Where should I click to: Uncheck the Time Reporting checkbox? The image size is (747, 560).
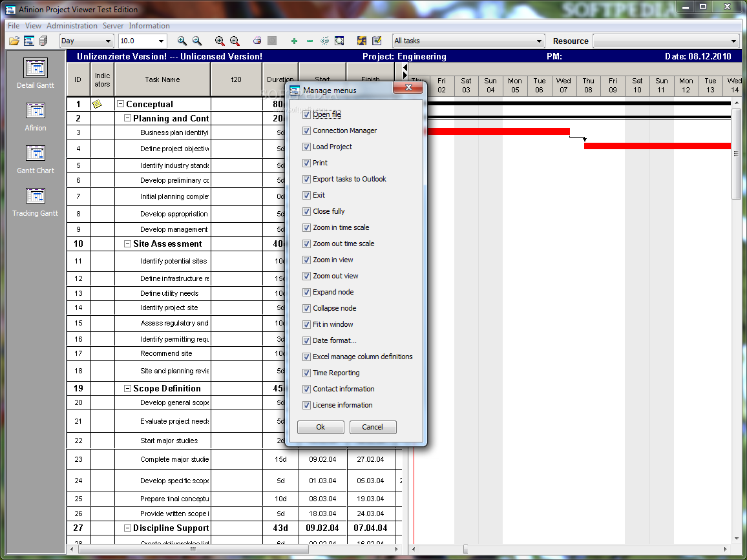click(306, 373)
